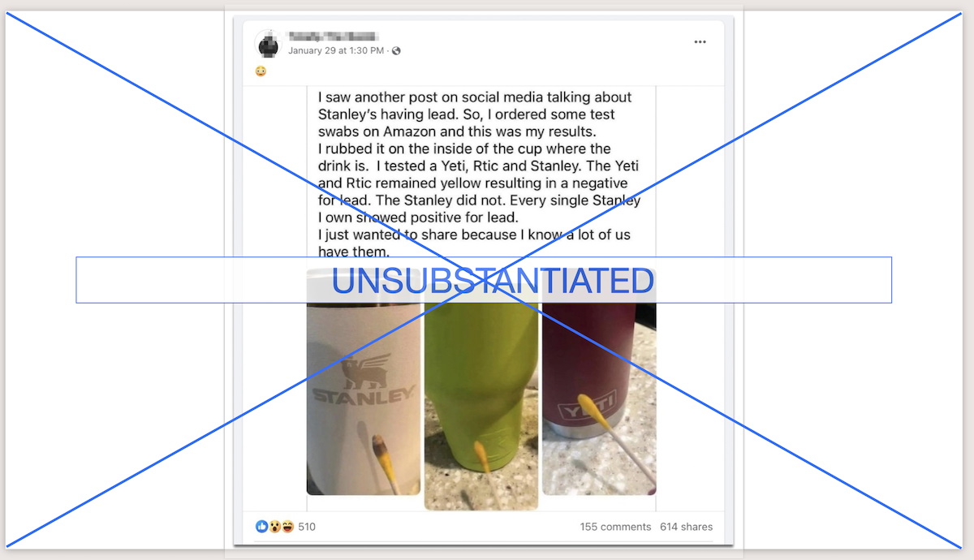Click the January 29 at 1:30 PM timestamp

click(336, 50)
